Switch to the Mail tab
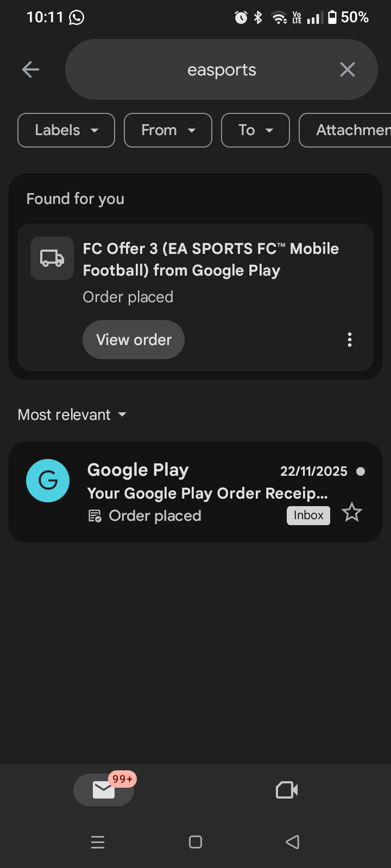 click(x=104, y=790)
